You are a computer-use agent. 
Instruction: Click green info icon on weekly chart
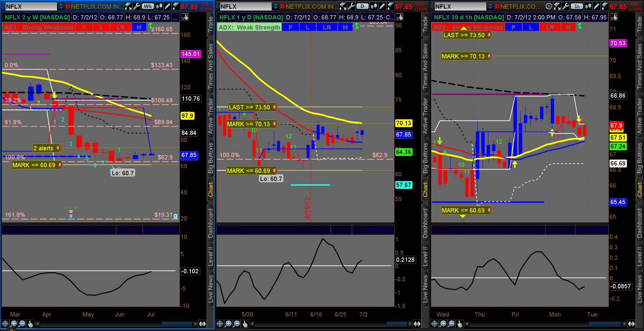[x=151, y=26]
